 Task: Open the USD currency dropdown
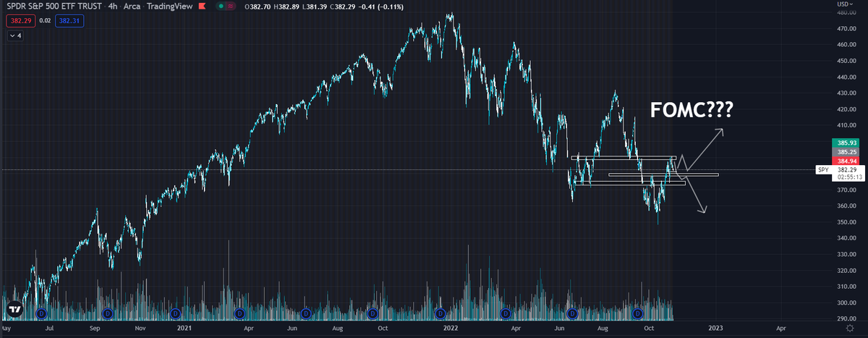pos(844,4)
